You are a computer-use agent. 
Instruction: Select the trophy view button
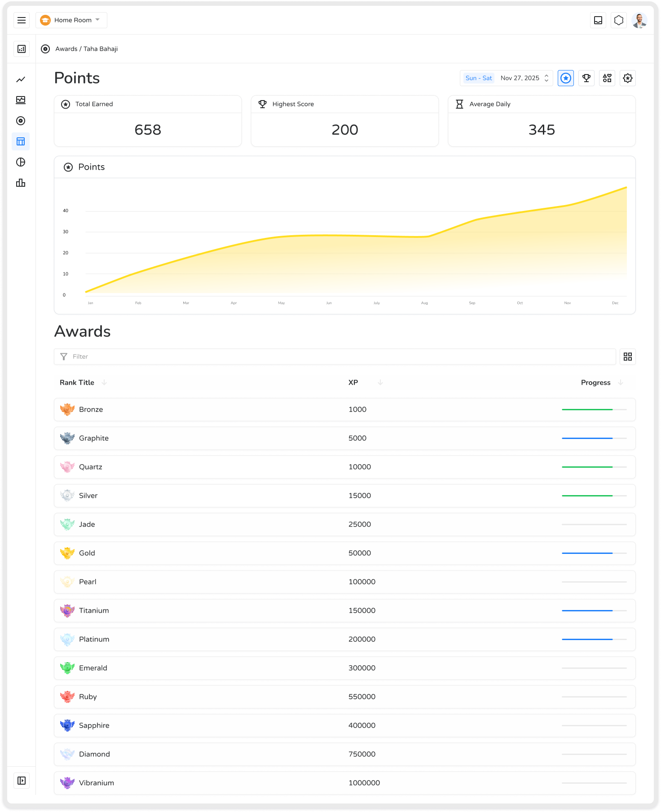coord(586,78)
